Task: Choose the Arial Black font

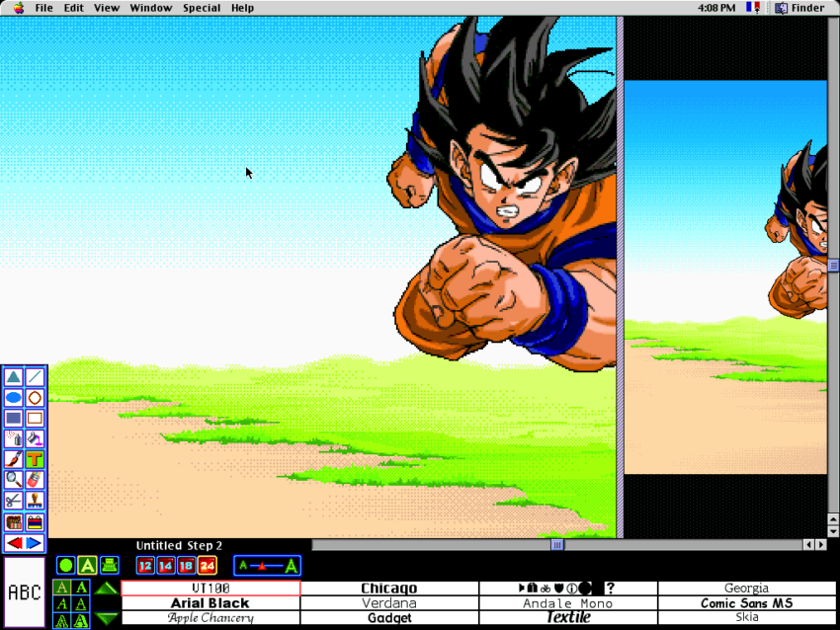Action: tap(211, 603)
